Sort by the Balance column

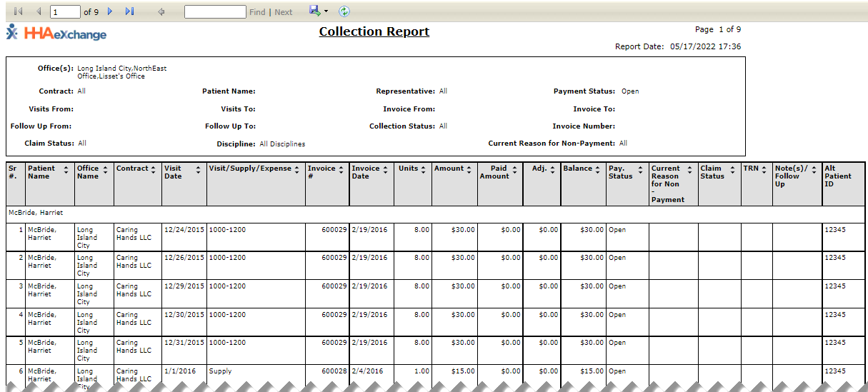pyautogui.click(x=598, y=169)
